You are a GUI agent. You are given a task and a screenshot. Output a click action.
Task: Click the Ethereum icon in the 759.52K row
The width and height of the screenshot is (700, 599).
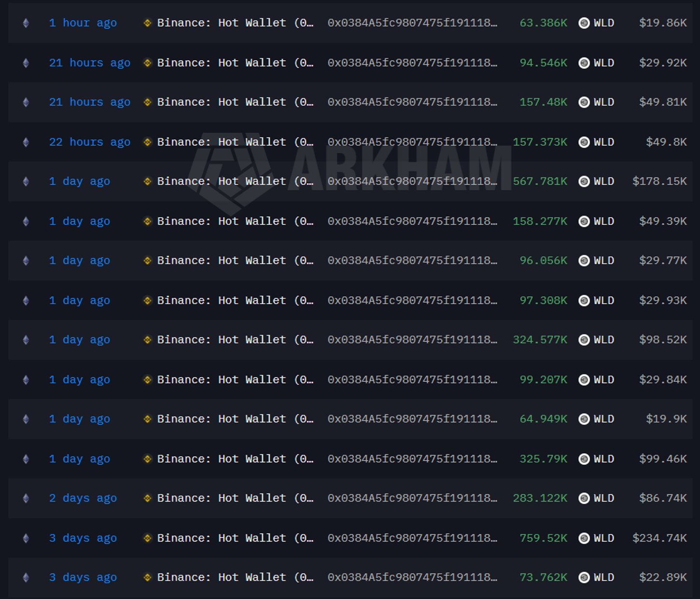pyautogui.click(x=26, y=538)
